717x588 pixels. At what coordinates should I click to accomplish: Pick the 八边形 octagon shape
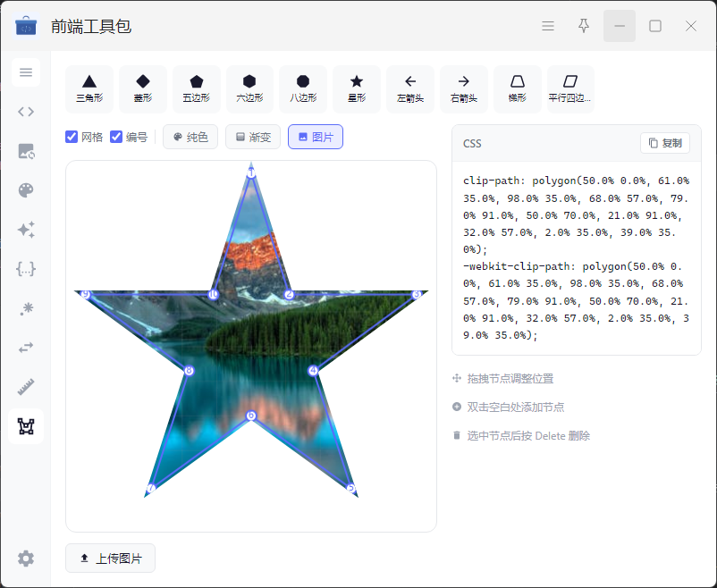(x=303, y=89)
